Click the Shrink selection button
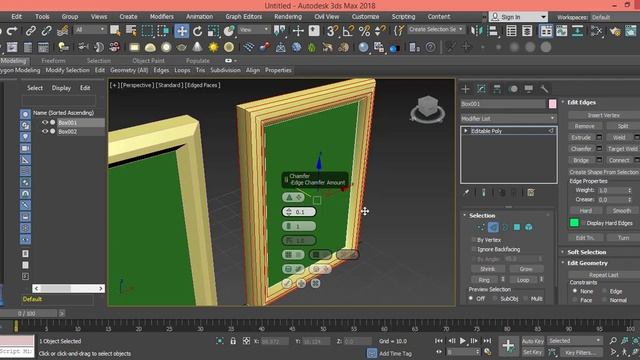This screenshot has height=360, width=640. 487,269
